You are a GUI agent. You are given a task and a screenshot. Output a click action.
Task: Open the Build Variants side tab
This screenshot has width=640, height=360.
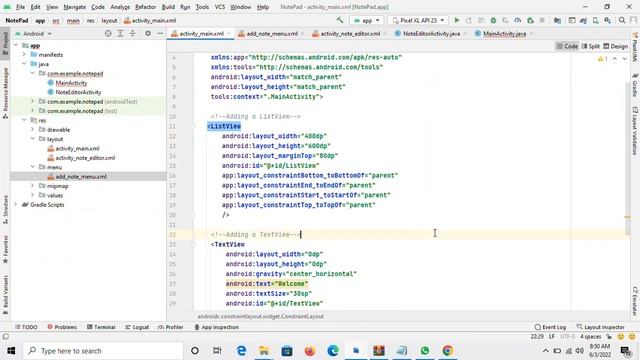pos(5,295)
